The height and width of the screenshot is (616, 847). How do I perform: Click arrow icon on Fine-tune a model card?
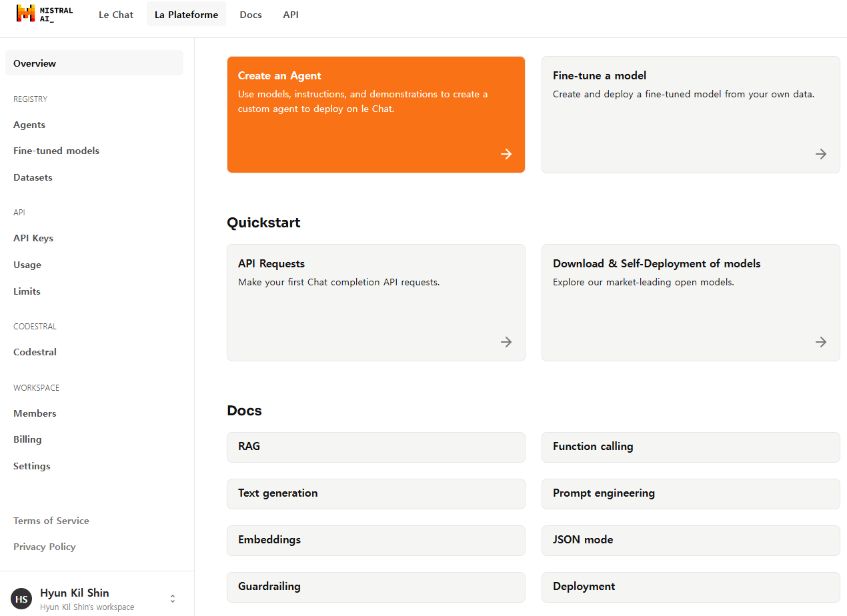tap(821, 154)
